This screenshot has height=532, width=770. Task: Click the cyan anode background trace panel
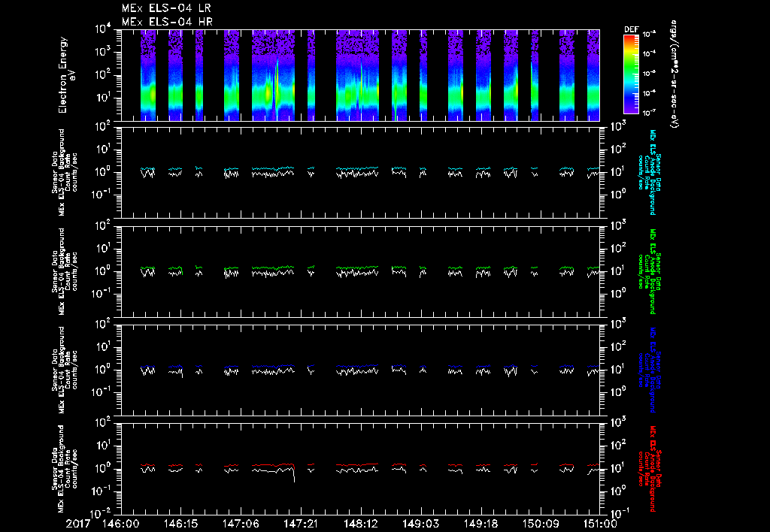coord(360,173)
